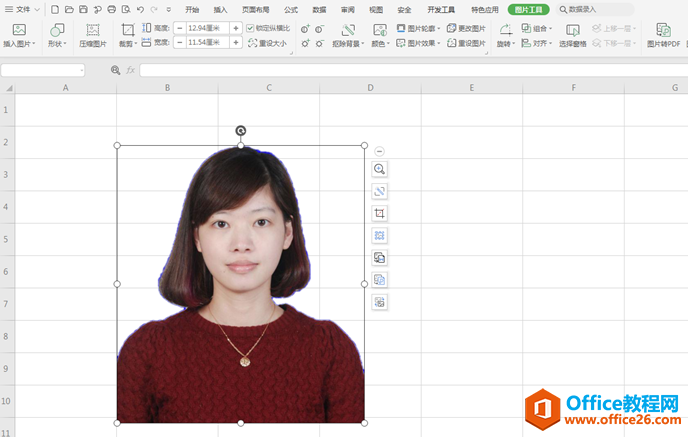Viewport: 688px width, 437px height.
Task: Click the Undo arrow in quick access toolbar
Action: pyautogui.click(x=140, y=9)
